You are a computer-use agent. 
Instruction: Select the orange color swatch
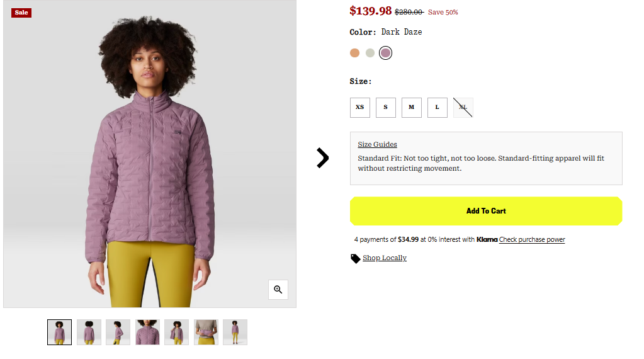tap(355, 53)
